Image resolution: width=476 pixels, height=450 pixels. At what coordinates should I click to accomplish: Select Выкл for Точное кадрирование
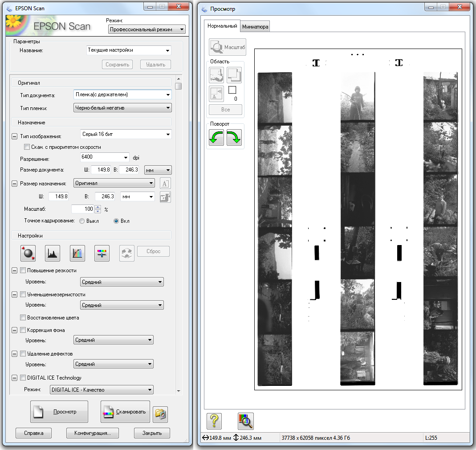coord(82,221)
